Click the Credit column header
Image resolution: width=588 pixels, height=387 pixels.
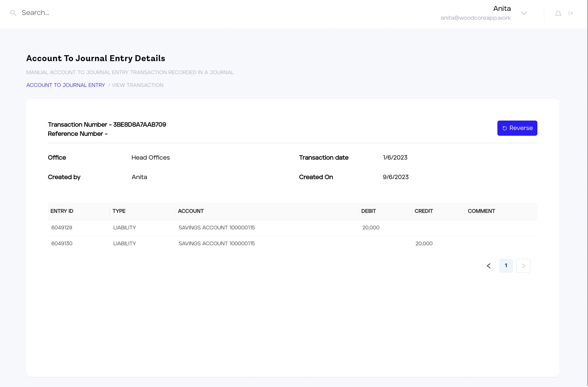click(x=423, y=211)
